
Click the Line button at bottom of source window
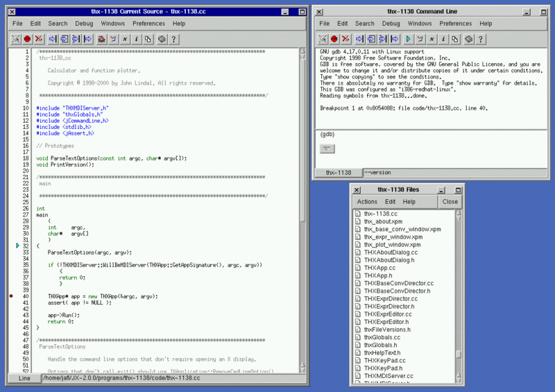click(24, 378)
